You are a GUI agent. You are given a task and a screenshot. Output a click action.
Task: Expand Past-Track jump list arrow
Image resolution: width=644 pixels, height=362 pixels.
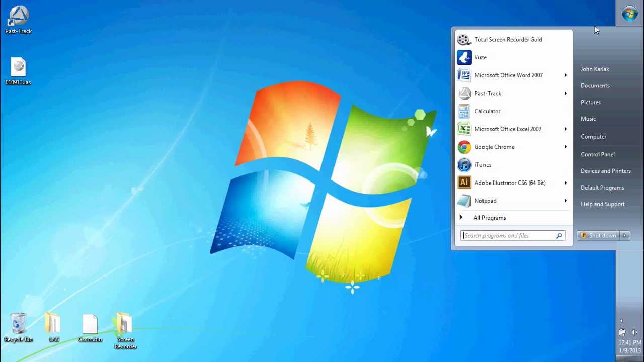click(x=566, y=94)
